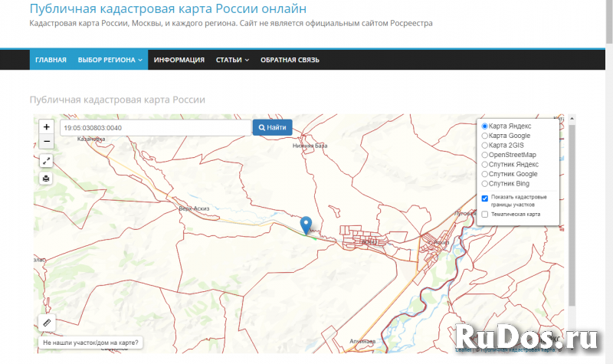Open the Информация menu item
613x364 pixels.
(x=179, y=60)
